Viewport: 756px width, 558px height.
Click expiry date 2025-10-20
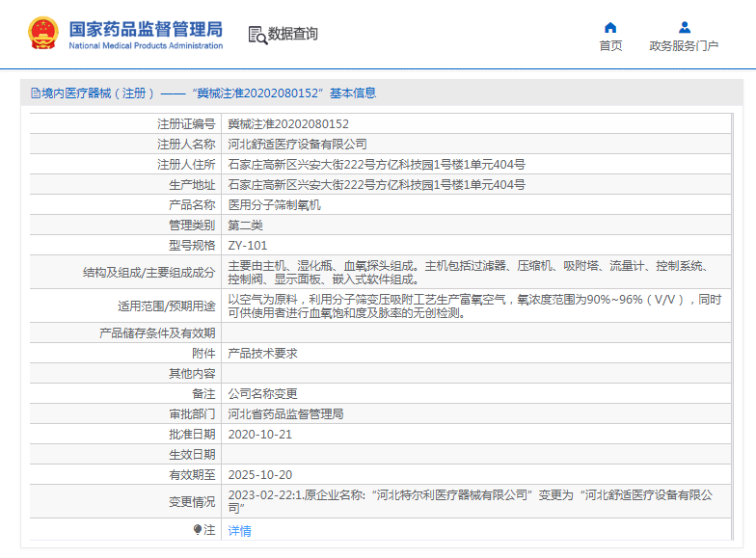tap(260, 474)
